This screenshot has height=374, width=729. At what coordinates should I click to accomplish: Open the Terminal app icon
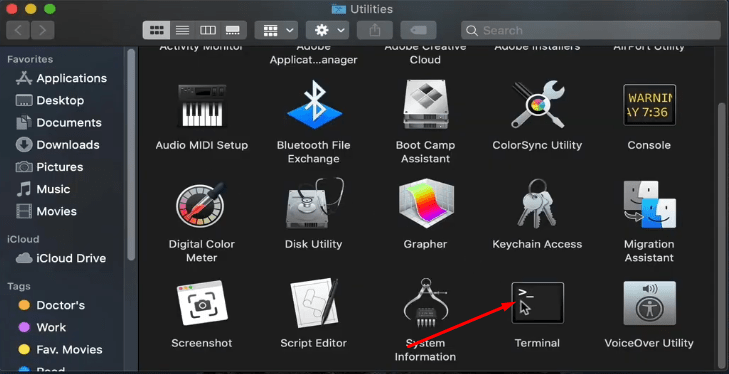[537, 303]
